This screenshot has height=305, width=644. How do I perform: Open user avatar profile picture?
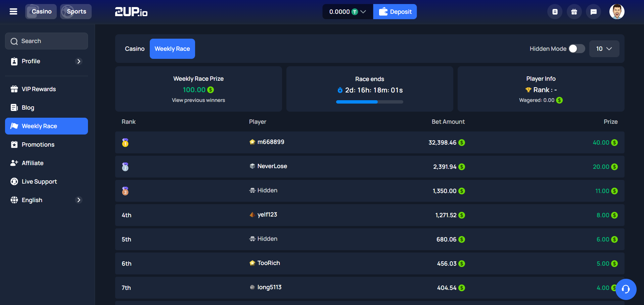tap(617, 12)
